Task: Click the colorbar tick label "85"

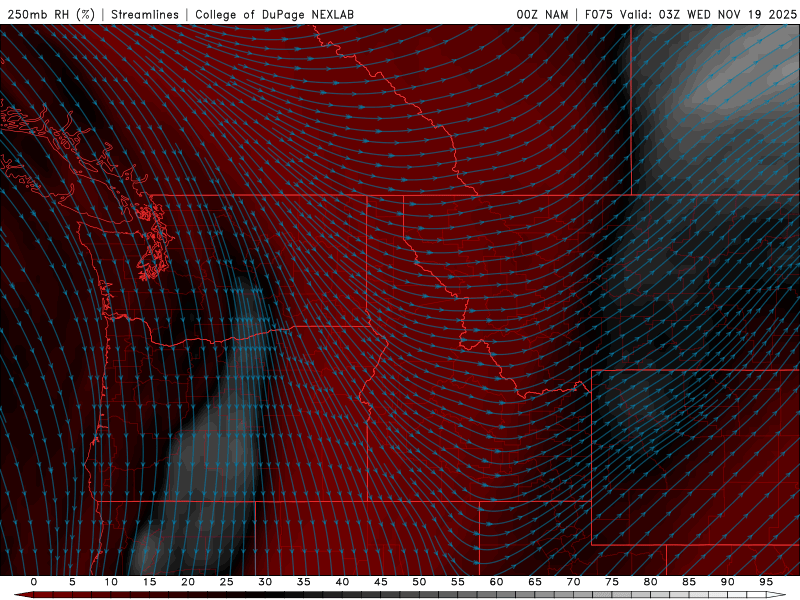Action: click(689, 582)
